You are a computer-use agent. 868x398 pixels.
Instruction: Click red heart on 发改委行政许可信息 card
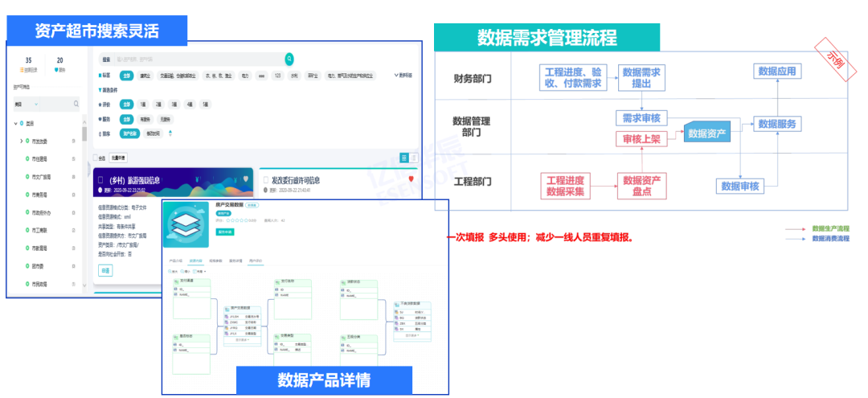click(x=411, y=179)
